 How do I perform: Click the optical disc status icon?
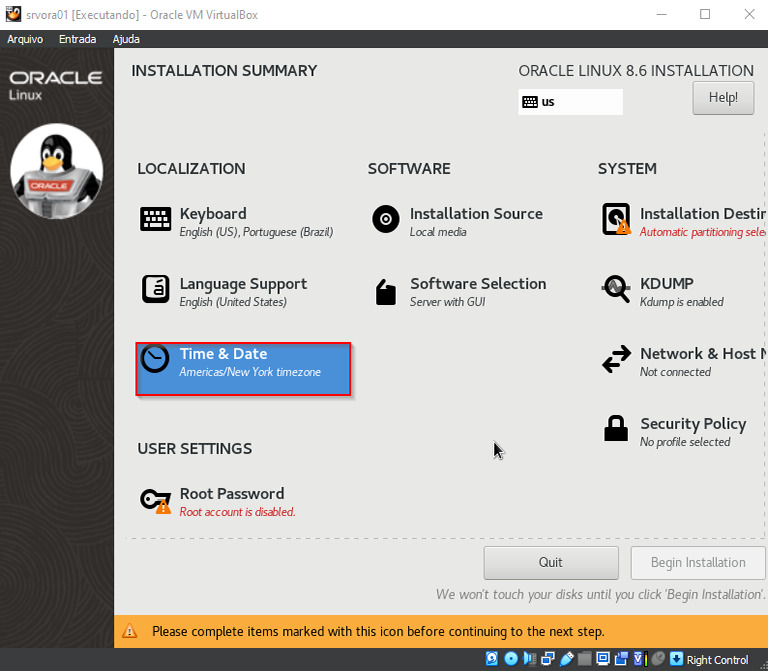point(511,659)
